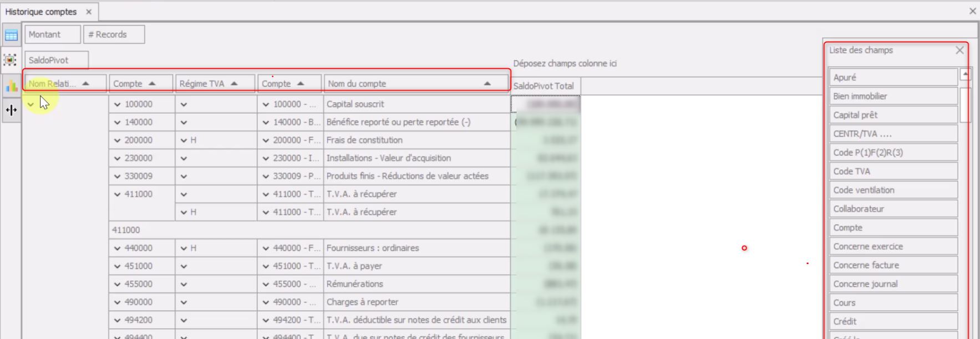Open the bar chart view icon
This screenshot has height=339, width=980.
tap(11, 85)
